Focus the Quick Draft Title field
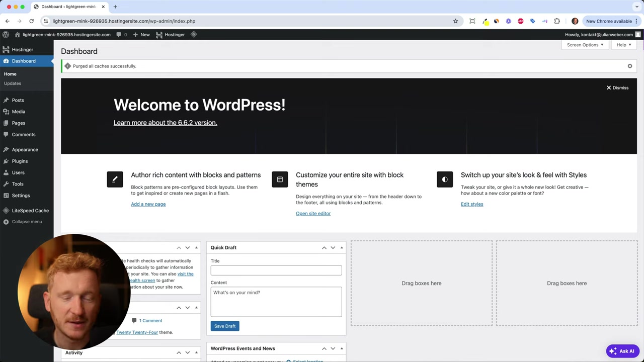Screen dimensions: 644x362 pos(276,270)
